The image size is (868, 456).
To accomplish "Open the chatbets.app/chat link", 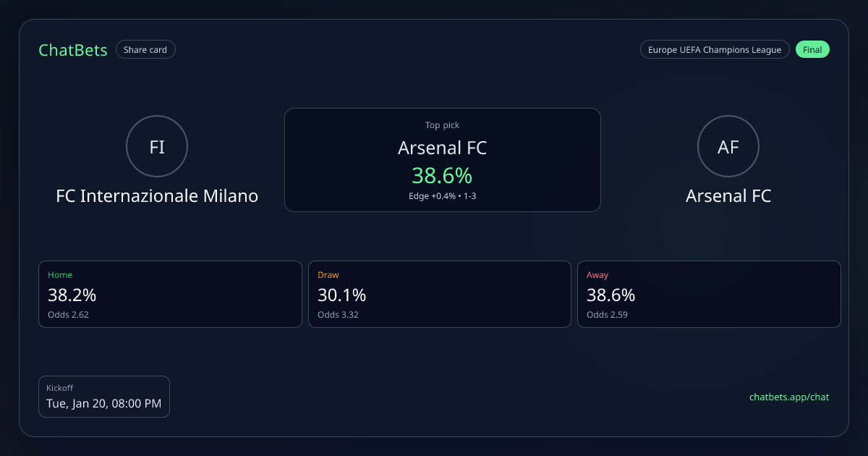I will click(x=788, y=397).
